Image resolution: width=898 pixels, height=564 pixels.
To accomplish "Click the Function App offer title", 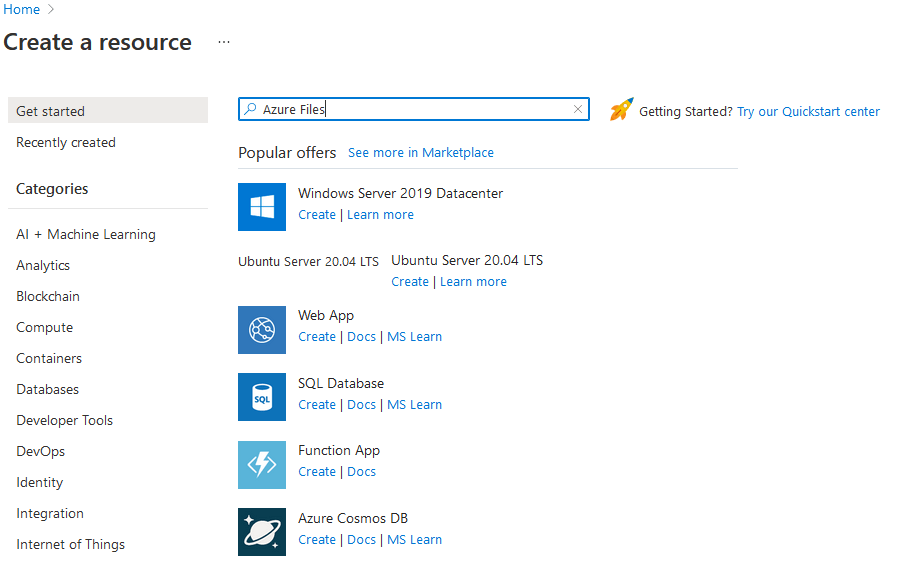I will (x=339, y=451).
